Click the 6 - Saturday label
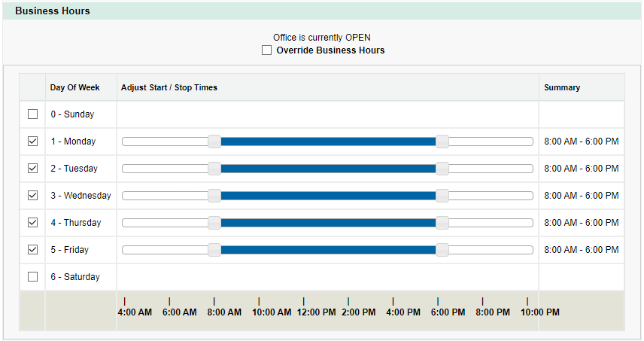This screenshot has width=644, height=341. point(75,277)
